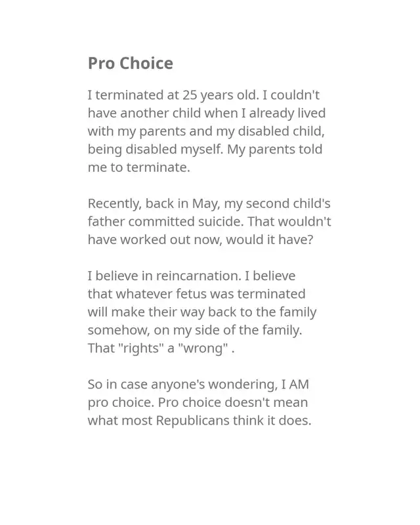This screenshot has height=525, width=420.
Task: Click the line "what most Republicans think it does."
Action: [199, 421]
